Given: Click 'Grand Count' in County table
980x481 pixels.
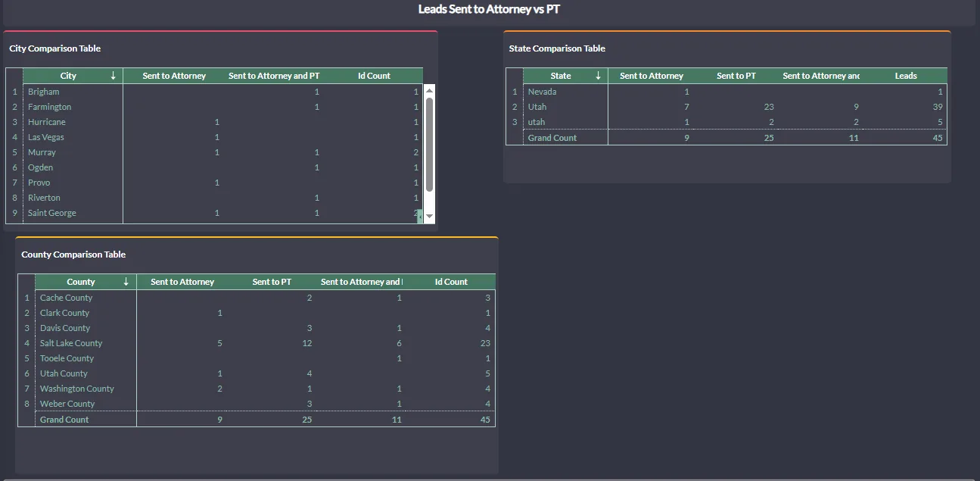Looking at the screenshot, I should pos(64,420).
